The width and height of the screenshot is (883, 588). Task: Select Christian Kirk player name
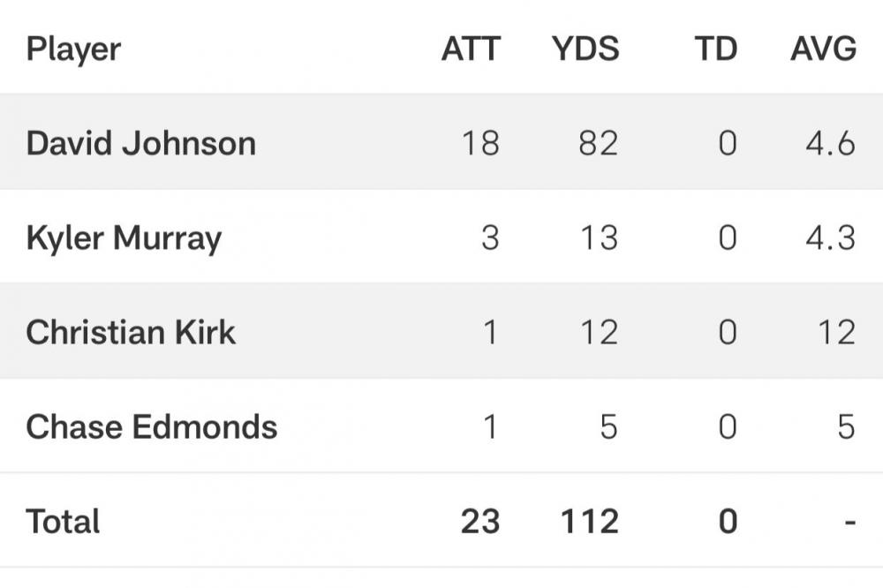tap(131, 332)
